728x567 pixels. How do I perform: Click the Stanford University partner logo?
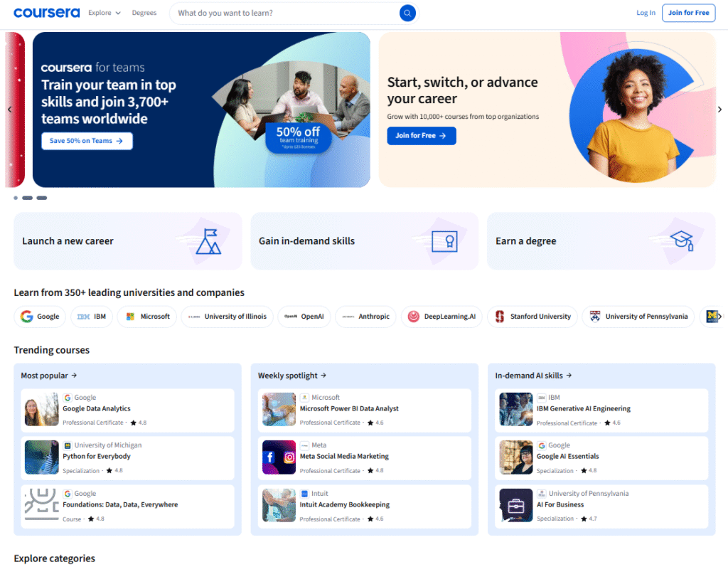pos(532,317)
